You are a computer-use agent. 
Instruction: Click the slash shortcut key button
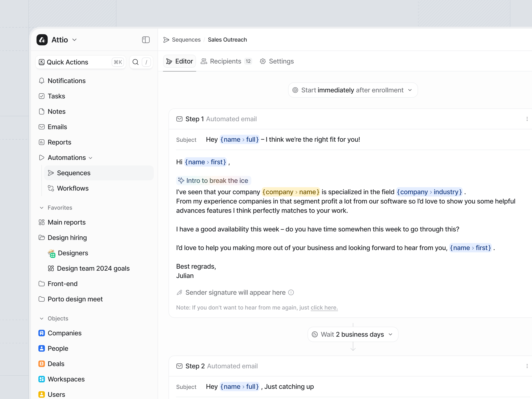(x=146, y=62)
